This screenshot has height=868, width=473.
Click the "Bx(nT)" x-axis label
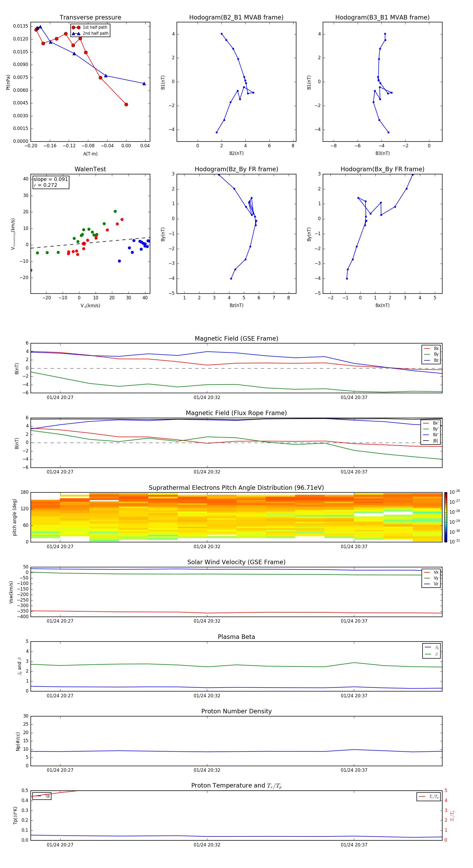(382, 305)
